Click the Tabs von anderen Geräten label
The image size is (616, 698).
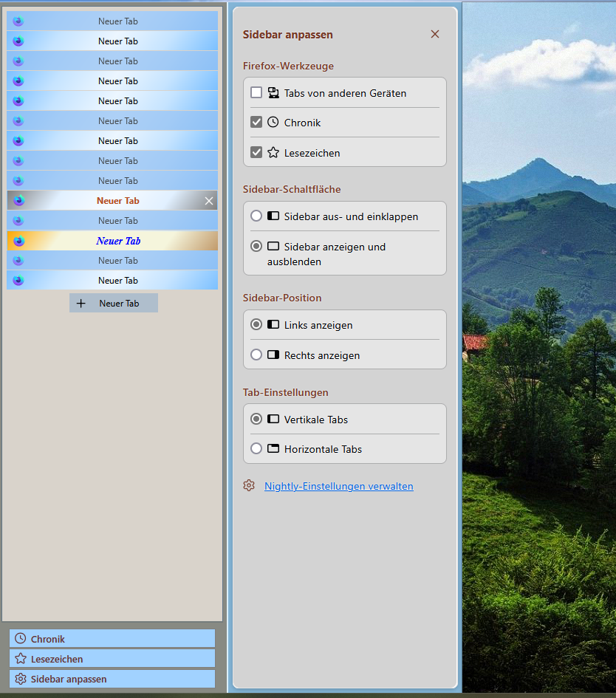pyautogui.click(x=346, y=93)
